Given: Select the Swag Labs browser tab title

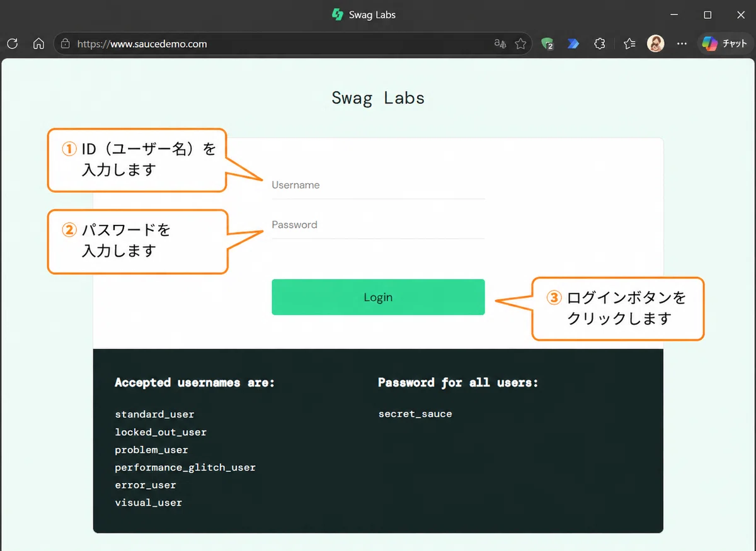Looking at the screenshot, I should [x=372, y=14].
